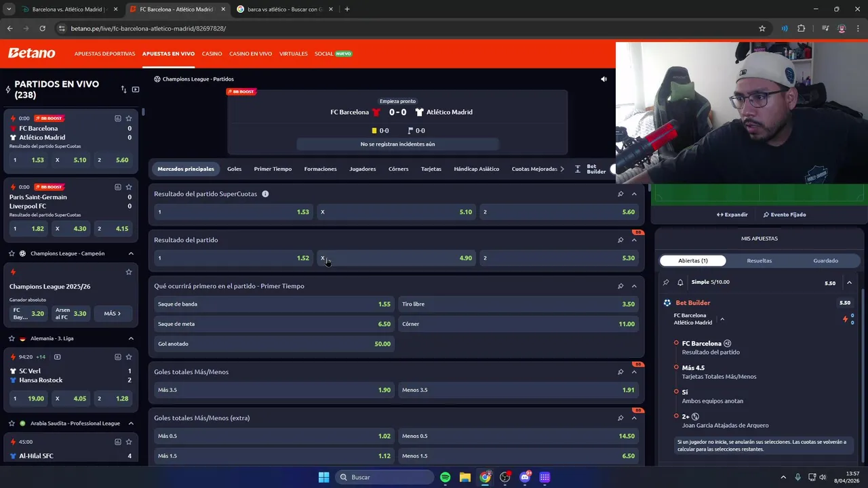Open the live streaming filter icon in Partidos en Vivo
Image resolution: width=868 pixels, height=488 pixels.
point(136,89)
